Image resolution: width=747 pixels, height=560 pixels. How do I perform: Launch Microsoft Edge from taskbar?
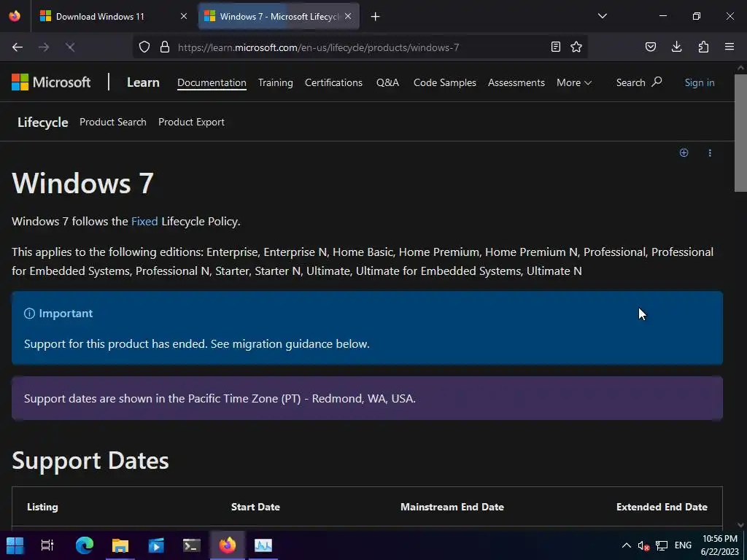click(x=85, y=545)
